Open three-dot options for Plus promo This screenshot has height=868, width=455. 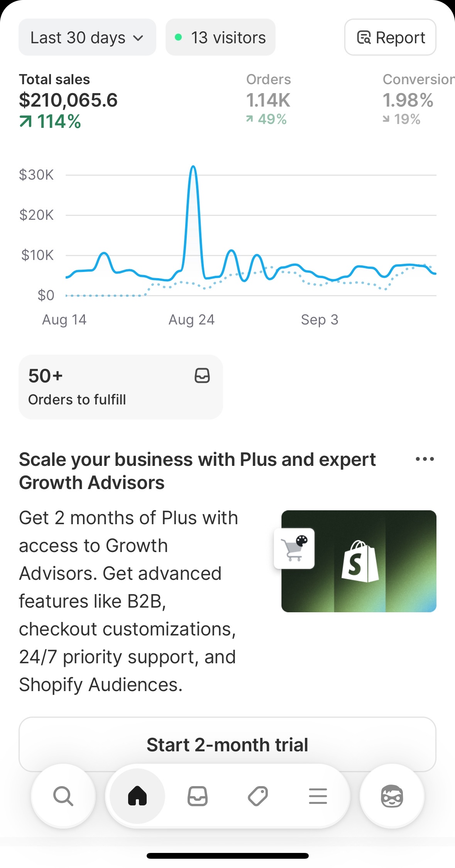[x=425, y=459]
